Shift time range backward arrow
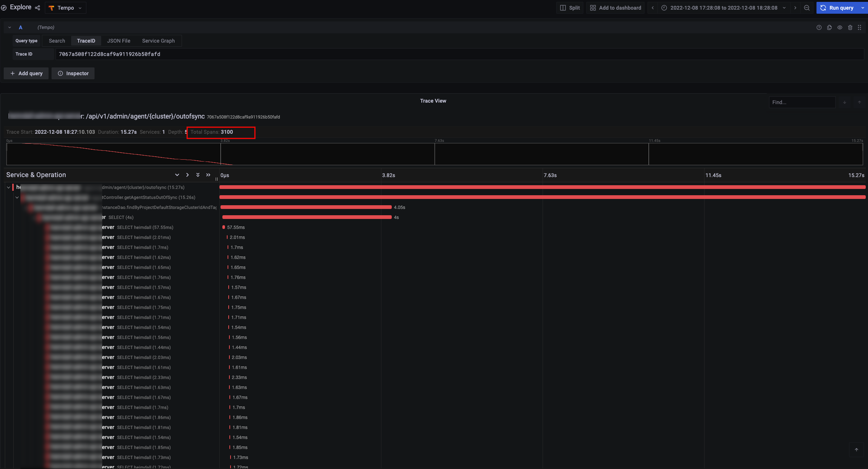This screenshot has height=469, width=868. [653, 8]
